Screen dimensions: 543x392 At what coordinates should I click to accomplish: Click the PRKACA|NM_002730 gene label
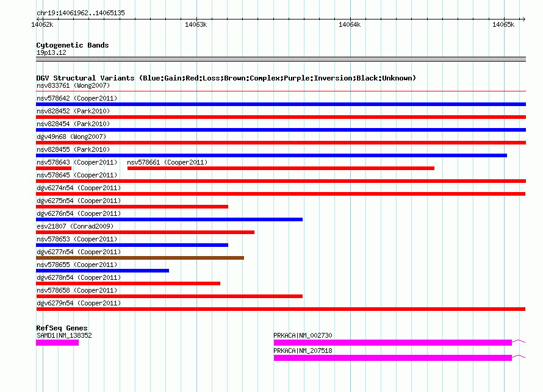pyautogui.click(x=303, y=335)
